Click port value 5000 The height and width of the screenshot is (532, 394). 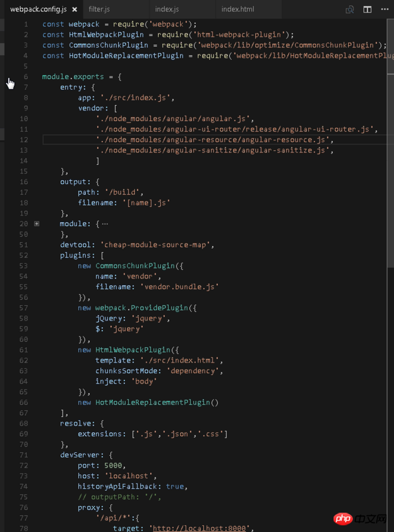(x=113, y=465)
